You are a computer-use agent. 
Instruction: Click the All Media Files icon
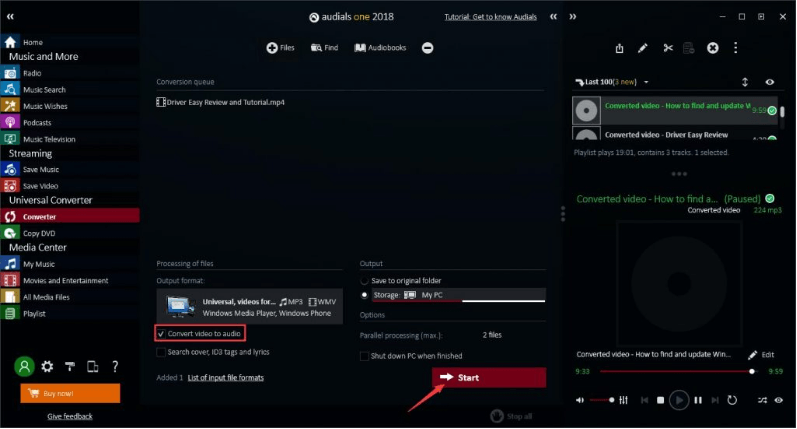[x=10, y=297]
